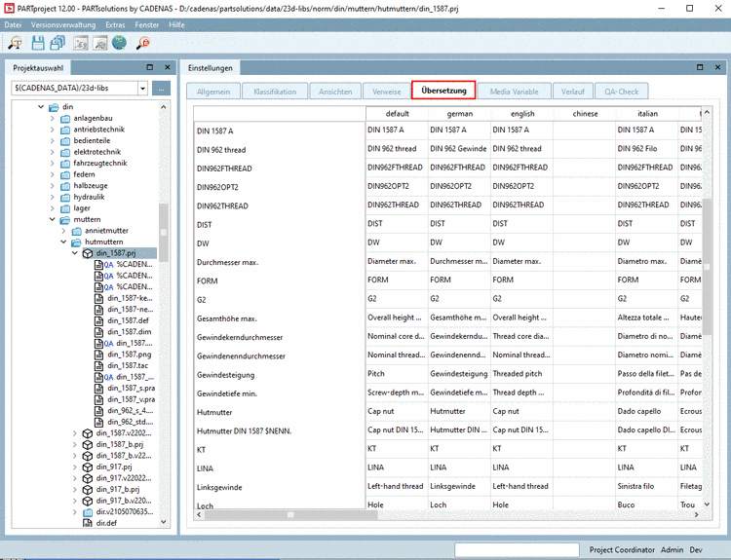Collapse the muttern folder
Viewport: 731px width, 560px height.
point(53,220)
